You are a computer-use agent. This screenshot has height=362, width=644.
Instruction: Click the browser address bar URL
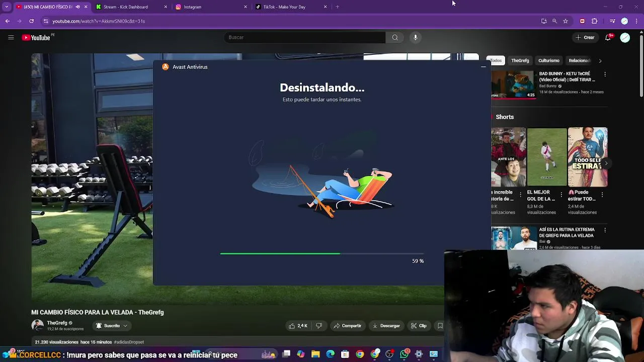pos(99,21)
